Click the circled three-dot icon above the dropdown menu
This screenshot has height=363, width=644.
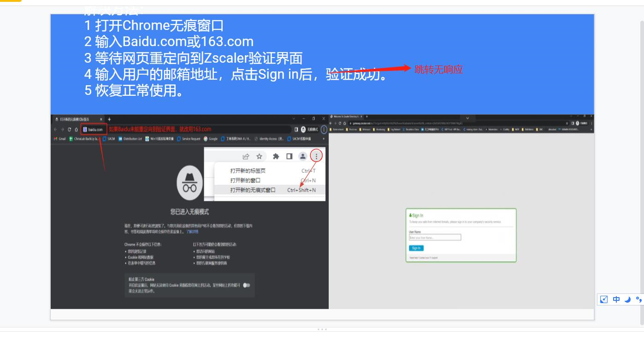click(x=316, y=156)
